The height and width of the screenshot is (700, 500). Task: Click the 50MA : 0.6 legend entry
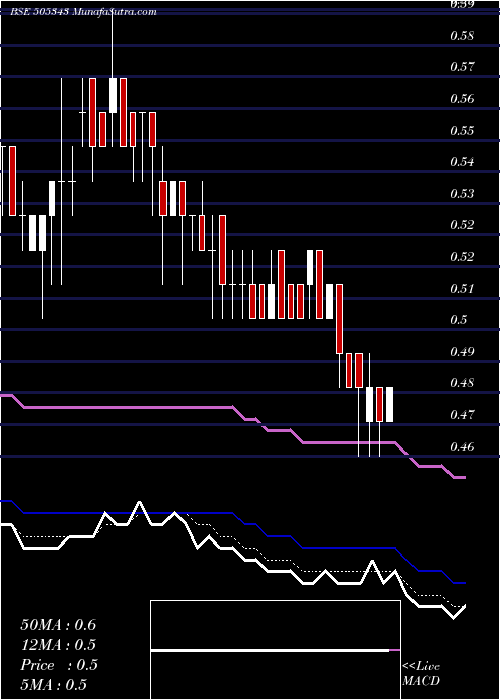pos(58,625)
